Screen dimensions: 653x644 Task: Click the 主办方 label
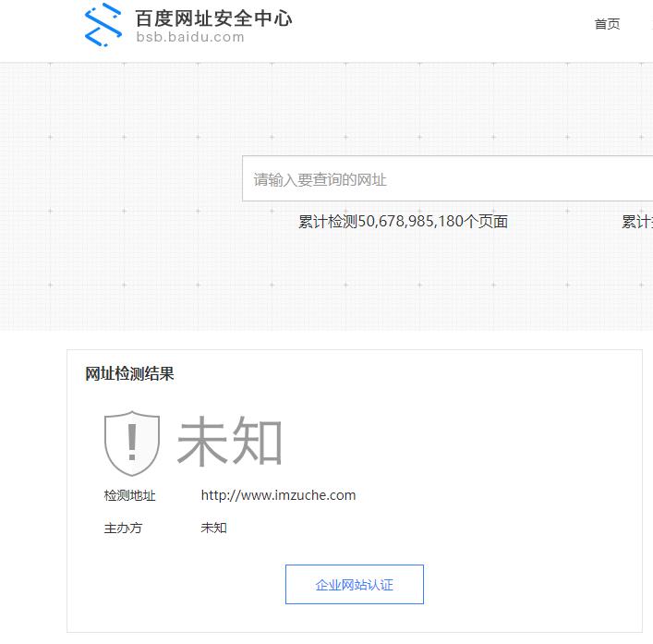[x=123, y=529]
